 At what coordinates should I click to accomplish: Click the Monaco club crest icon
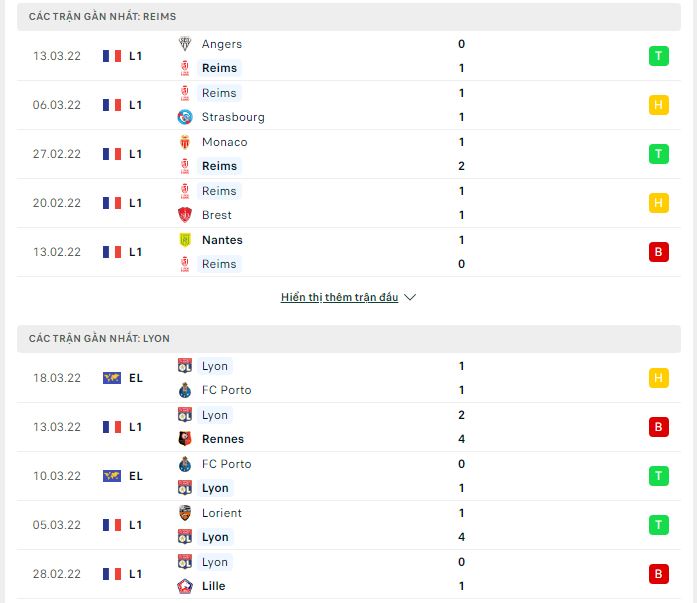(185, 142)
